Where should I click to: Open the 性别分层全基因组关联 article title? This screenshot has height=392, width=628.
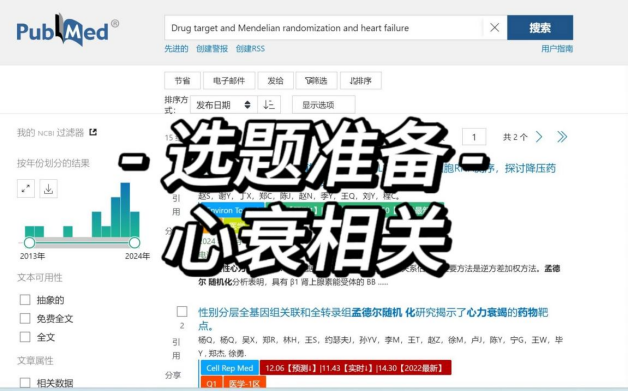373,319
